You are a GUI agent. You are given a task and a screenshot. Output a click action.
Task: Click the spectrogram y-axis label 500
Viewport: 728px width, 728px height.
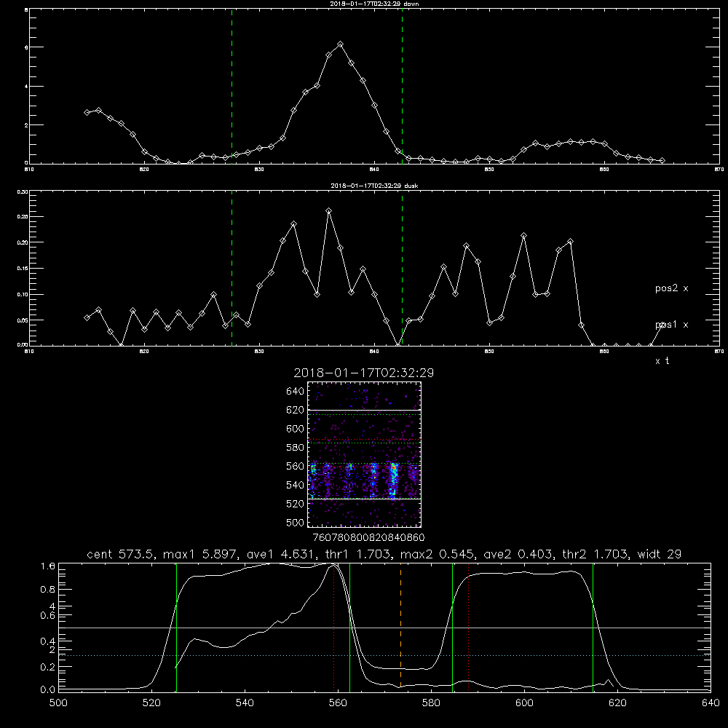(x=296, y=522)
